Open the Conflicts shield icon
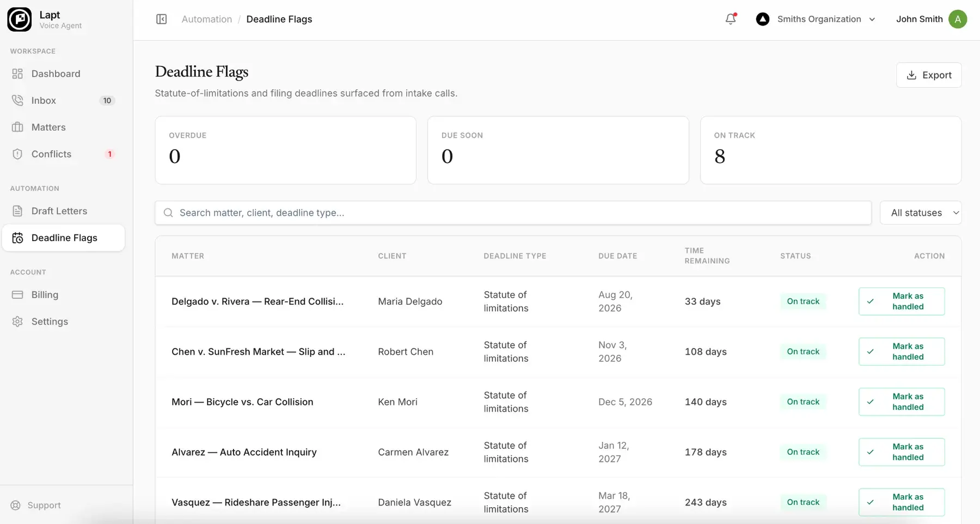 coord(17,154)
